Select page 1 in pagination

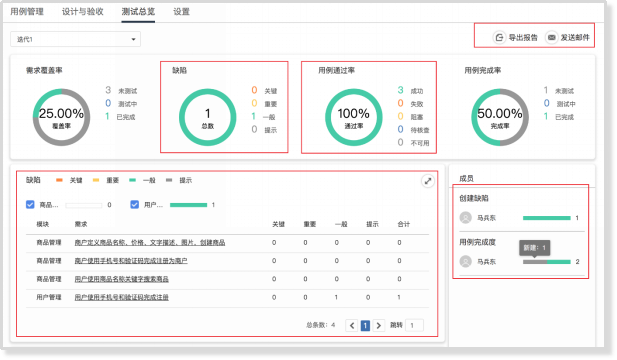click(365, 325)
